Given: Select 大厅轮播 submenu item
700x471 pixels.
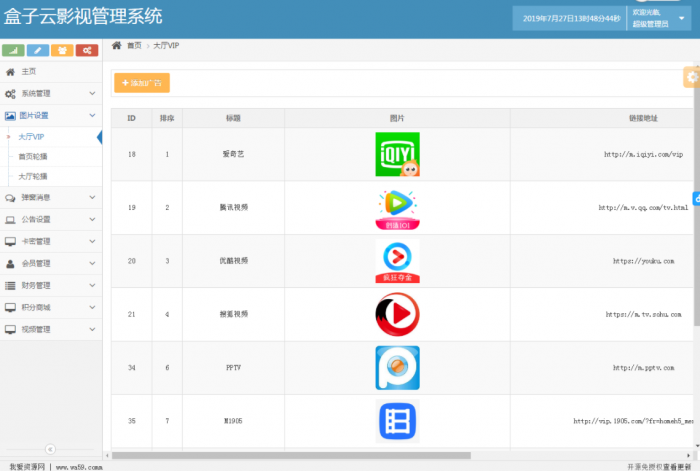Looking at the screenshot, I should [x=33, y=176].
